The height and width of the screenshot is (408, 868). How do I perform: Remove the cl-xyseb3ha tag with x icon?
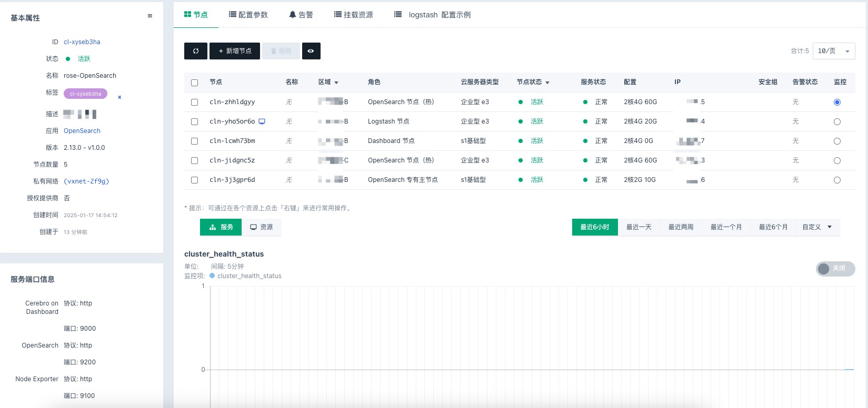point(119,97)
